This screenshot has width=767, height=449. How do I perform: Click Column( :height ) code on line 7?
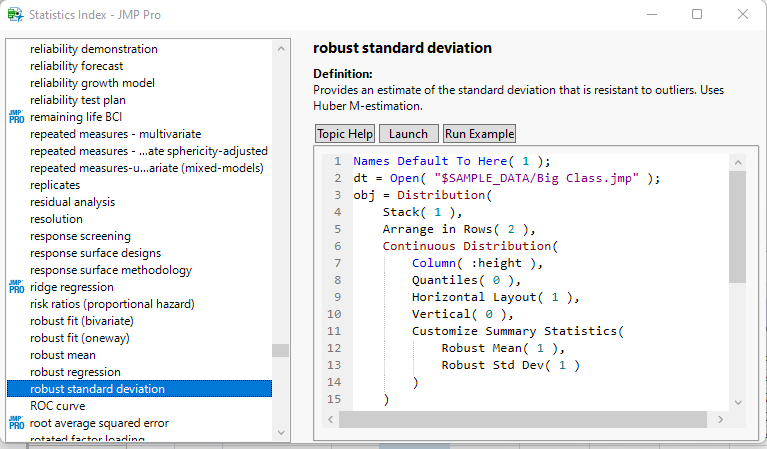(477, 263)
